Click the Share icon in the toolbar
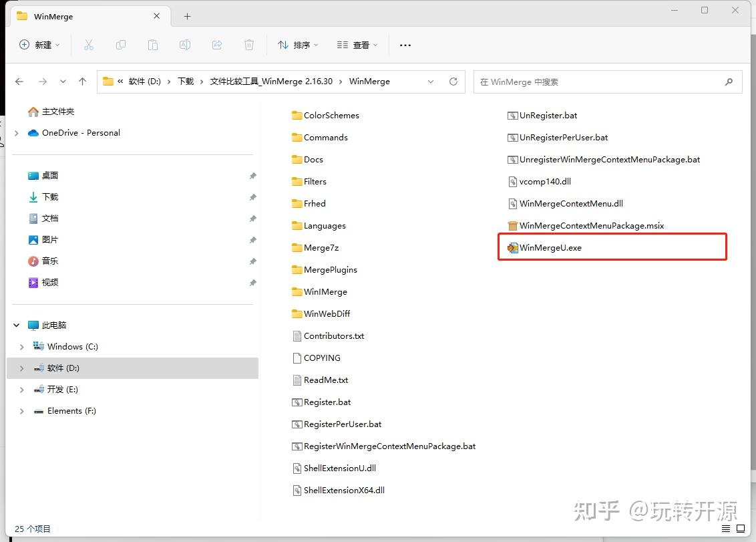 click(x=217, y=45)
